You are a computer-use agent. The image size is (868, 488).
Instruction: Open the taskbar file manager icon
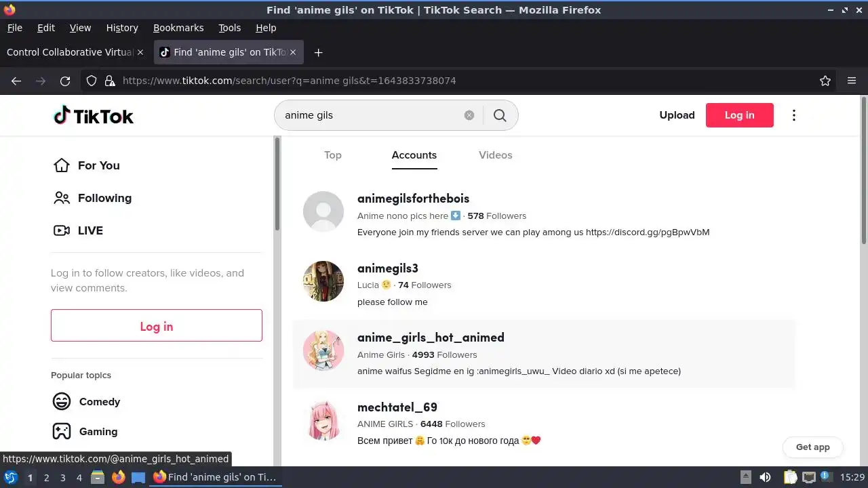tap(98, 477)
